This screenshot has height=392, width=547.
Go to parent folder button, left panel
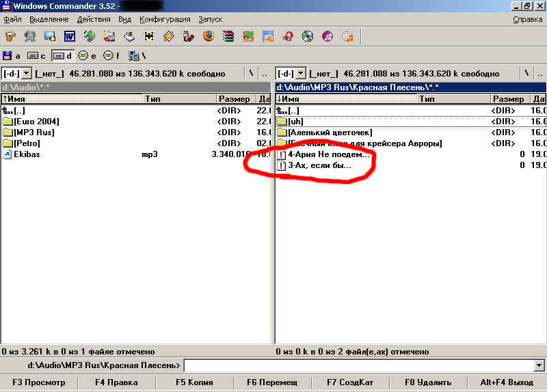(265, 74)
